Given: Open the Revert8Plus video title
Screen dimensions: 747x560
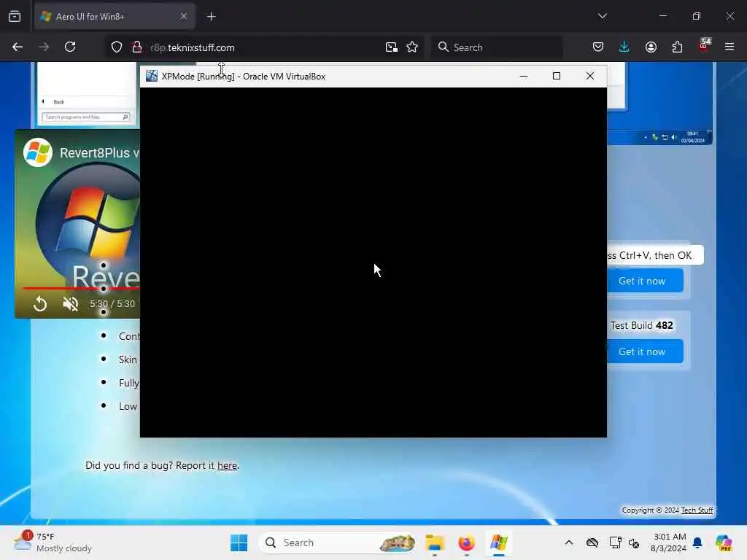Looking at the screenshot, I should pyautogui.click(x=99, y=153).
